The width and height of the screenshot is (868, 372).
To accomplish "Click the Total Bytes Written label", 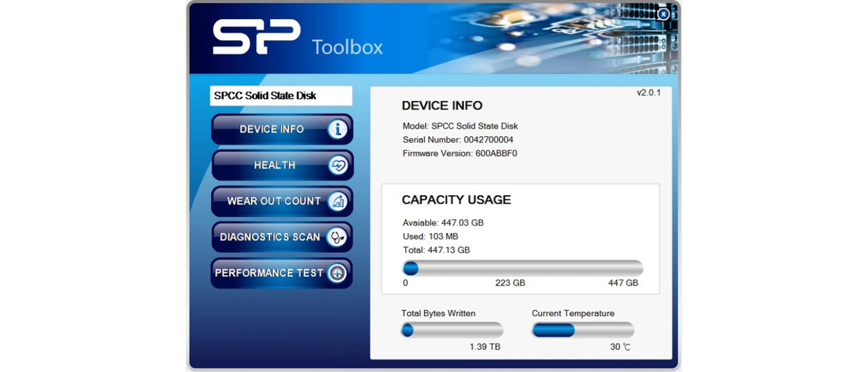I will click(x=438, y=313).
